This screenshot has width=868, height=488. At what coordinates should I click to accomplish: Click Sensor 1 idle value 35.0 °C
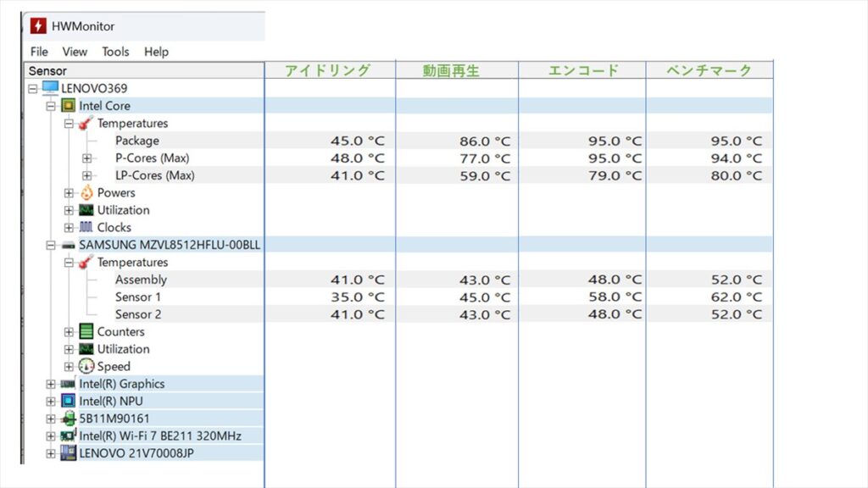click(x=358, y=297)
